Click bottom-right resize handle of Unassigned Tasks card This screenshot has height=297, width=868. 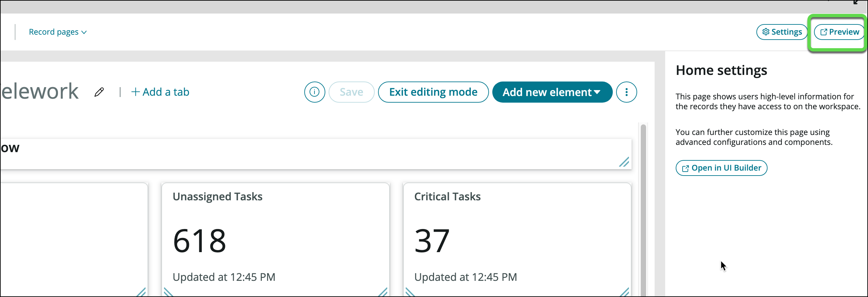[x=382, y=292]
